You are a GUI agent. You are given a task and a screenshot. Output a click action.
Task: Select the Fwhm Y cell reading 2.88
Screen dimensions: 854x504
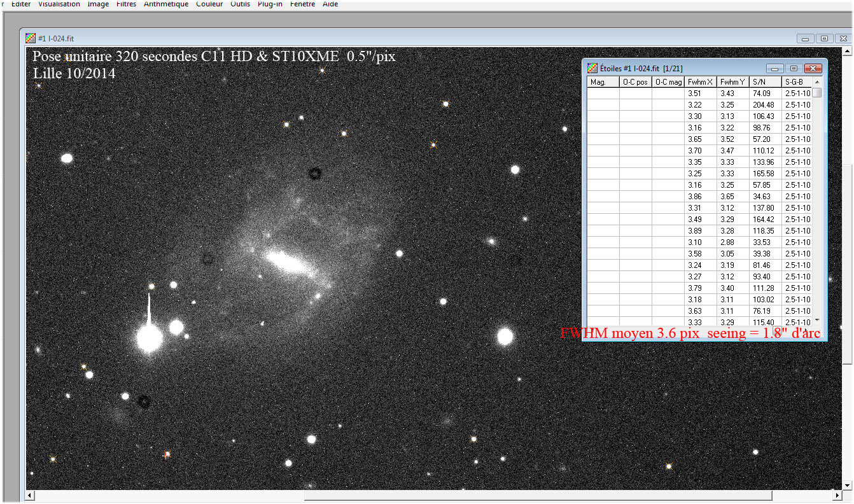[x=733, y=242]
